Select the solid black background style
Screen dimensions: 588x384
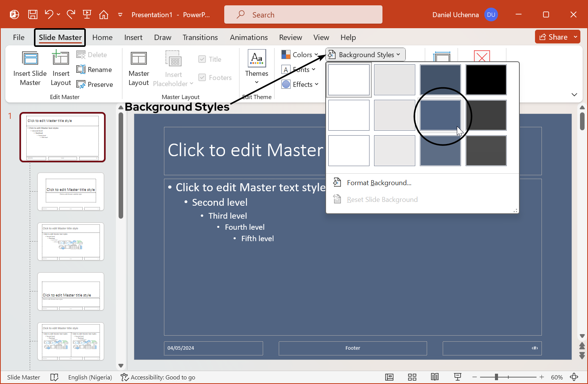pos(486,80)
